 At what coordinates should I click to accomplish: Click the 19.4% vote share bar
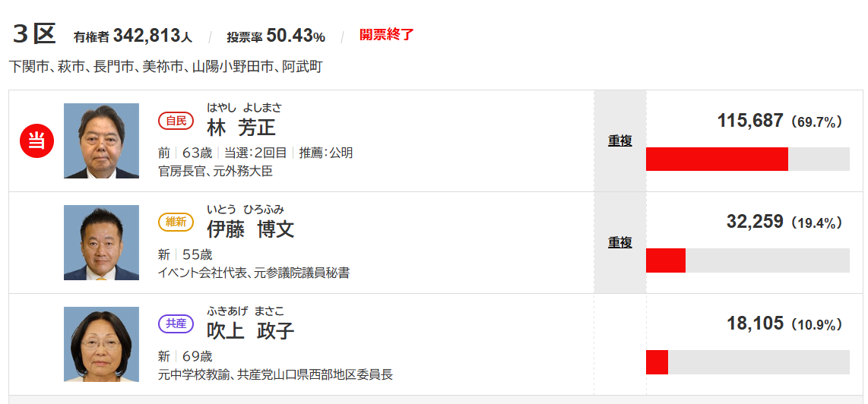pos(747,260)
